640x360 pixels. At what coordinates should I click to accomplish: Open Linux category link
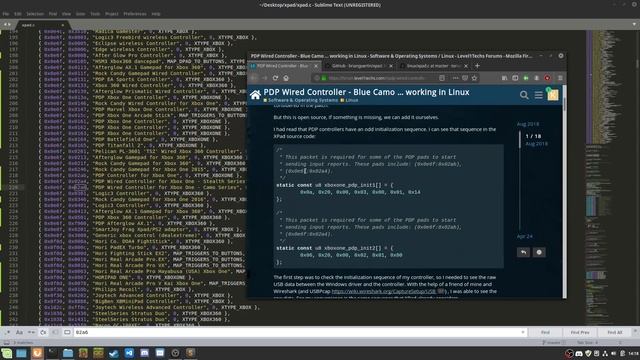(351, 100)
